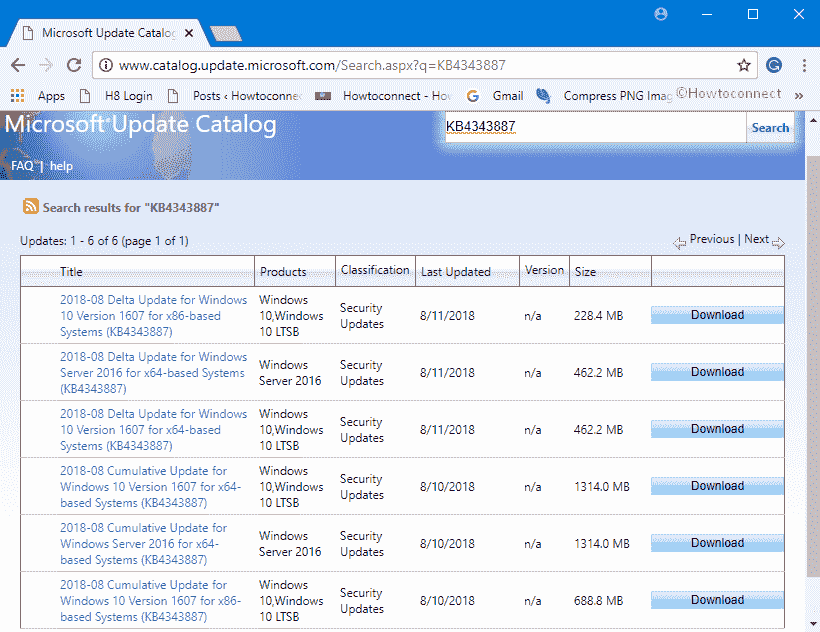The width and height of the screenshot is (820, 632).
Task: Sort results by Last Updated column
Action: click(x=455, y=272)
